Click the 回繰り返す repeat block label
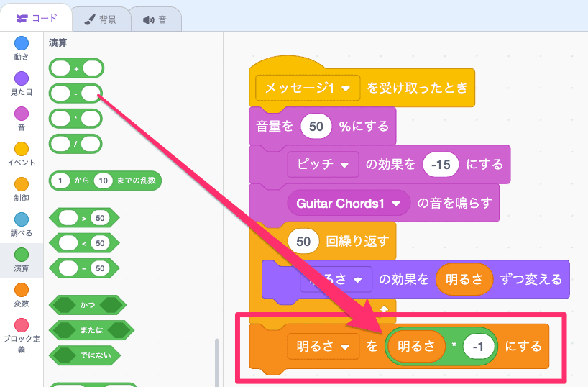Screen dimensions: 588x387 (x=357, y=241)
